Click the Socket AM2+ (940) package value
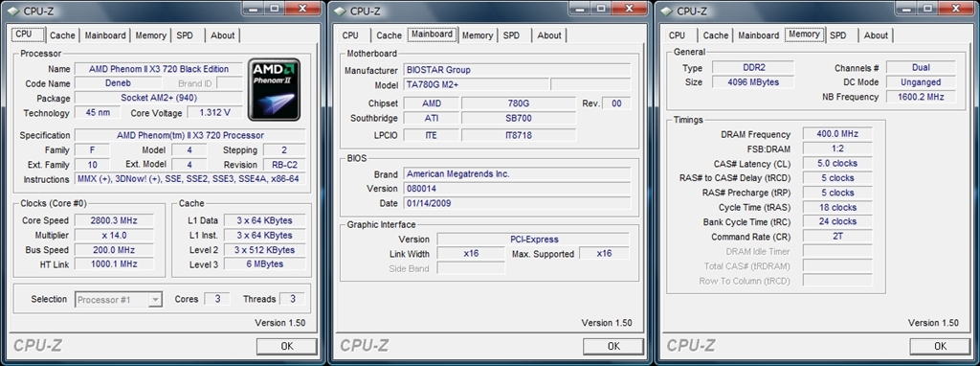 coord(158,99)
